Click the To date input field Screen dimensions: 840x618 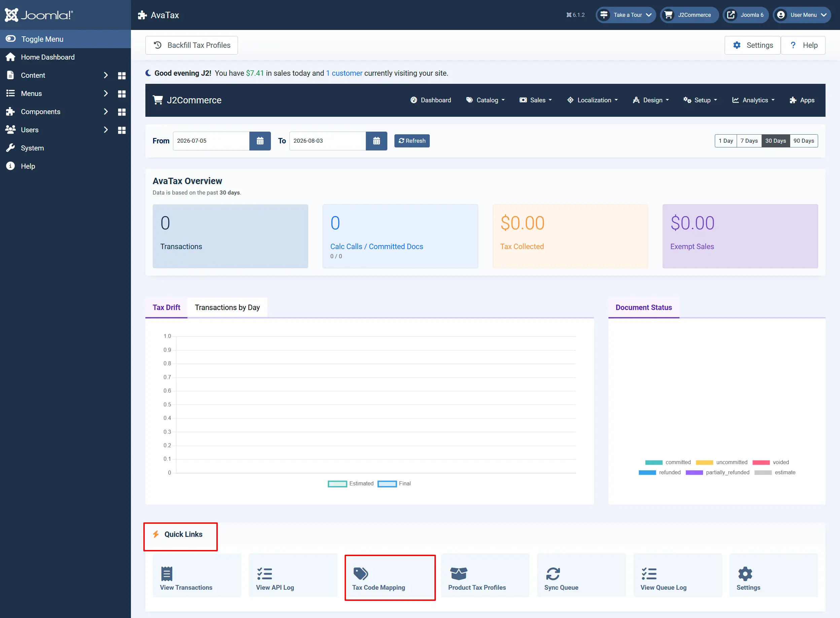coord(328,141)
